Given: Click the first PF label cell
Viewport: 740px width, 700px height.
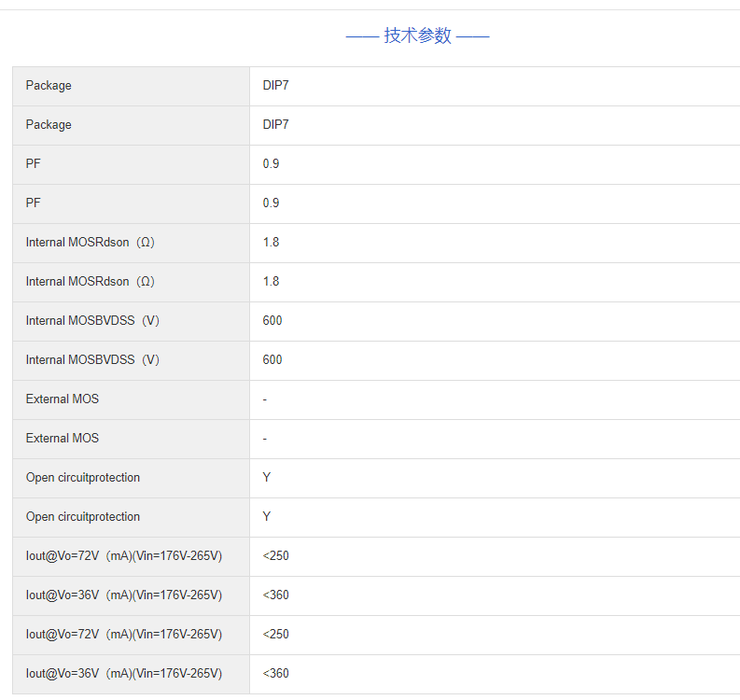Looking at the screenshot, I should point(34,164).
